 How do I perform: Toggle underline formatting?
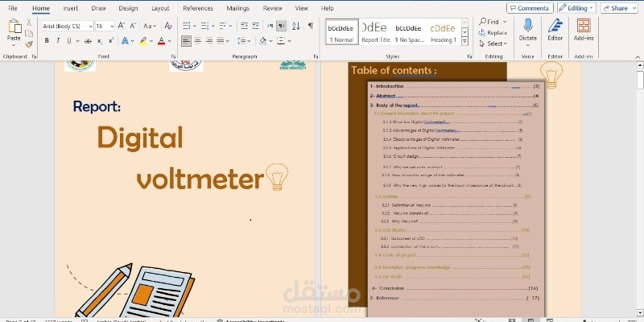(69, 41)
